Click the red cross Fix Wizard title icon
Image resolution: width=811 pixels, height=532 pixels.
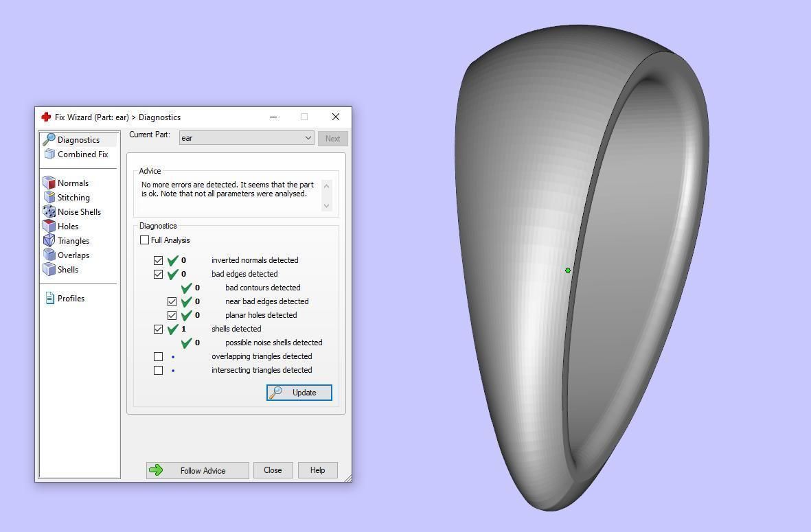click(46, 117)
